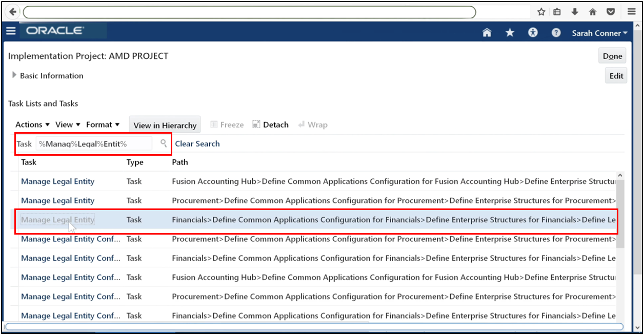Open the navigator hamburger menu
The image size is (644, 336).
[x=10, y=31]
